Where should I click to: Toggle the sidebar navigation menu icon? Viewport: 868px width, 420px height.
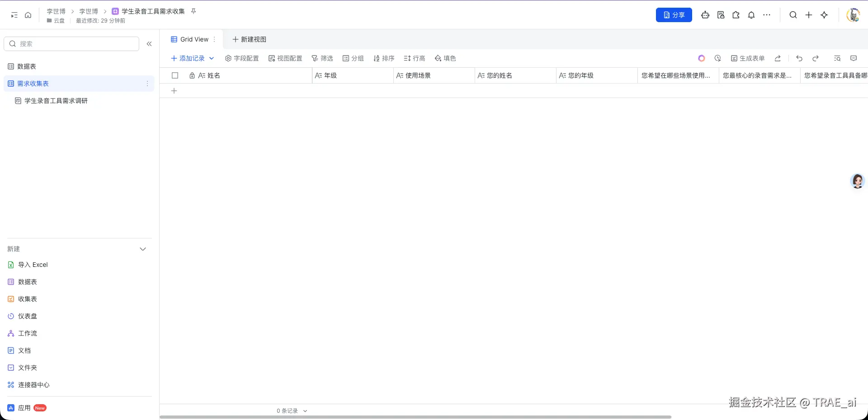[x=14, y=15]
